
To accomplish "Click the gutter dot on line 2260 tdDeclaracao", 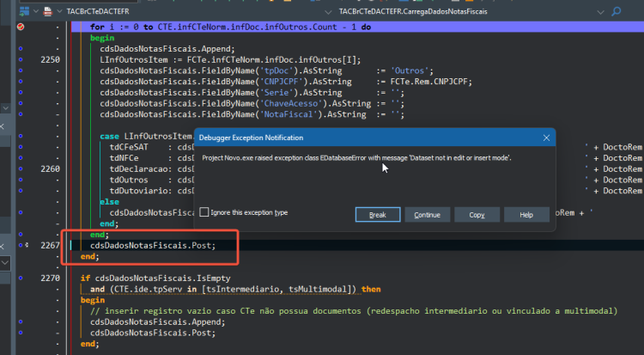I will coord(21,168).
